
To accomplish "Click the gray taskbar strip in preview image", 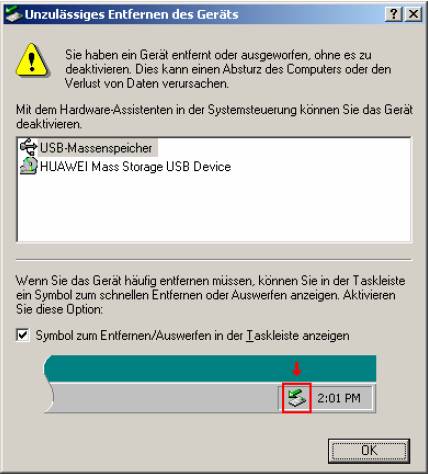I will [x=165, y=398].
